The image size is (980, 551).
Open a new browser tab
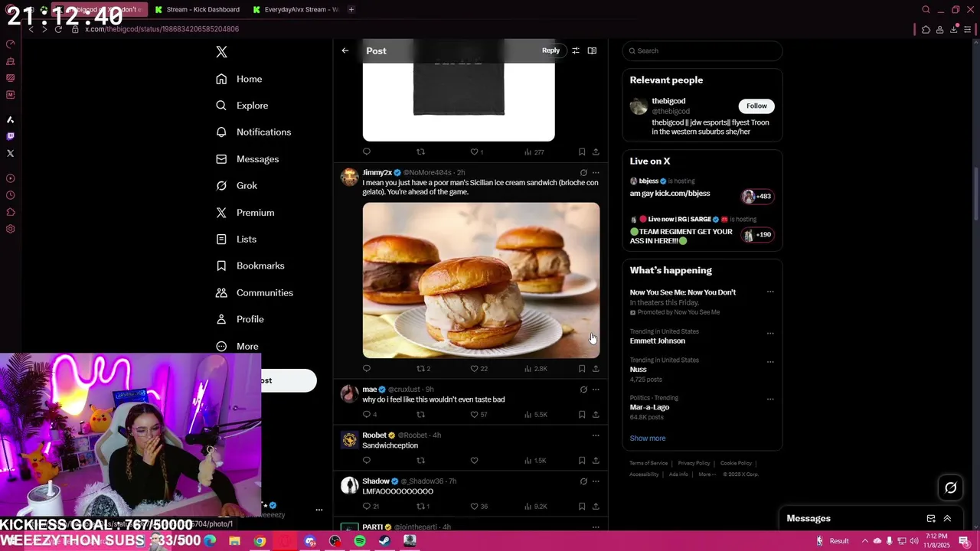tap(351, 9)
